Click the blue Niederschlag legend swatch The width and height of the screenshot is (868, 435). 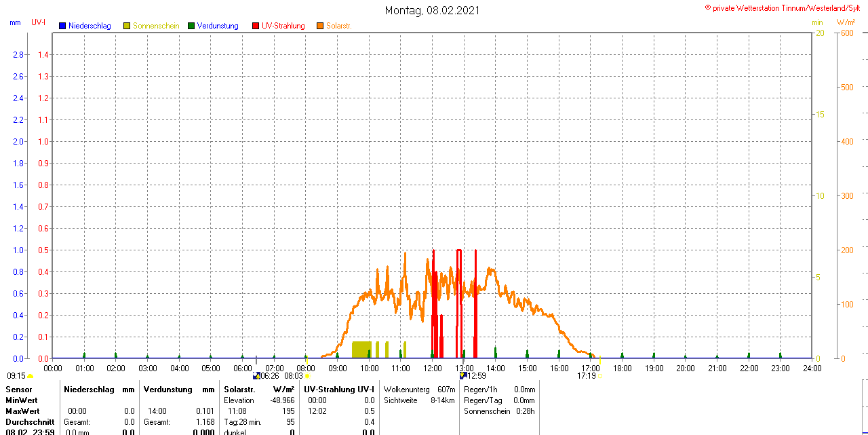pyautogui.click(x=62, y=26)
